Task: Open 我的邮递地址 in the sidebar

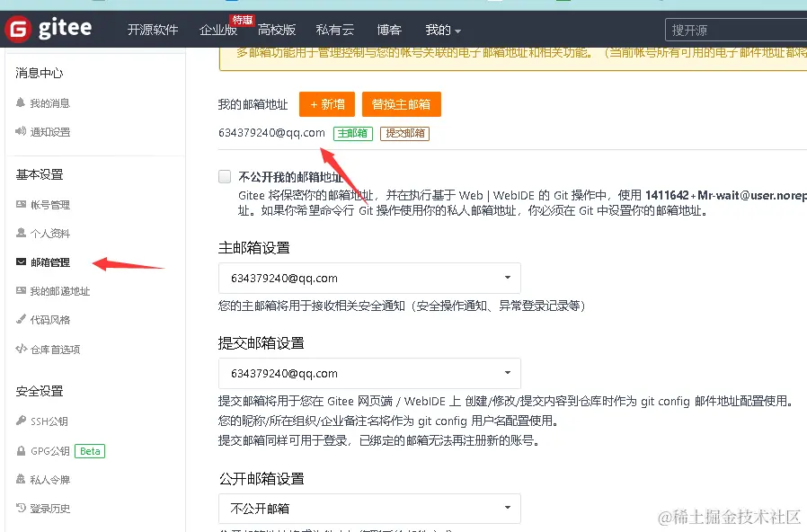Action: pyautogui.click(x=59, y=291)
